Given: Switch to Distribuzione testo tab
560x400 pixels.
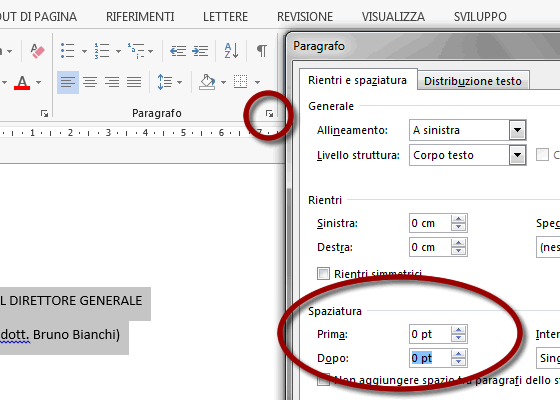Looking at the screenshot, I should pyautogui.click(x=473, y=81).
